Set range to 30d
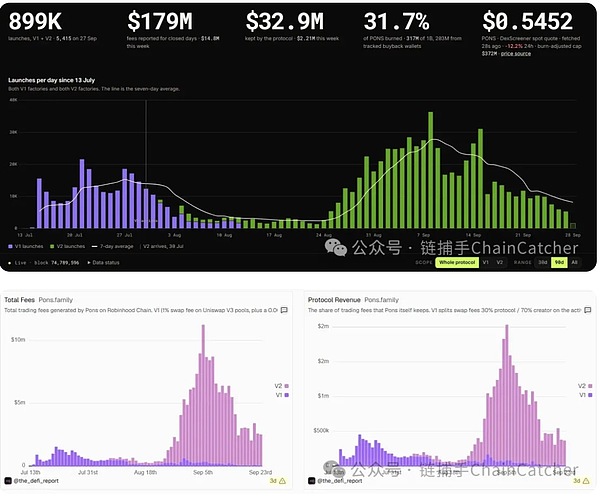Image resolution: width=600 pixels, height=497 pixels. 543,262
